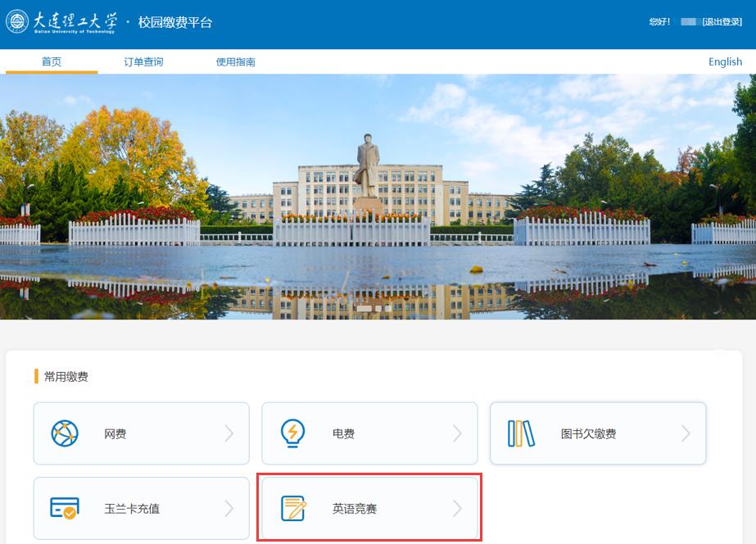Expand the 电费 chevron arrow
Viewport: 756px width, 544px height.
[x=458, y=433]
